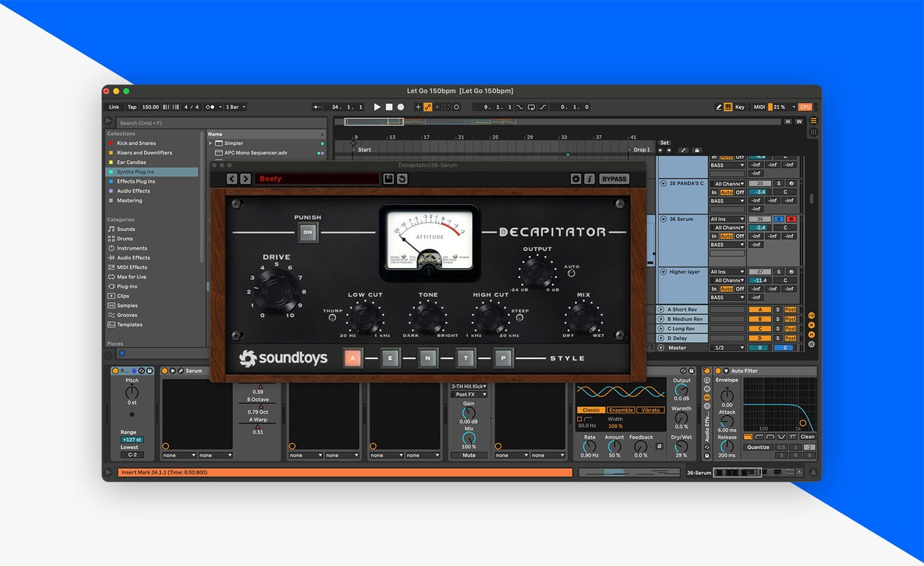Screen dimensions: 924x566
Task: Open the 1 Bar quantization dropdown
Action: coord(235,107)
